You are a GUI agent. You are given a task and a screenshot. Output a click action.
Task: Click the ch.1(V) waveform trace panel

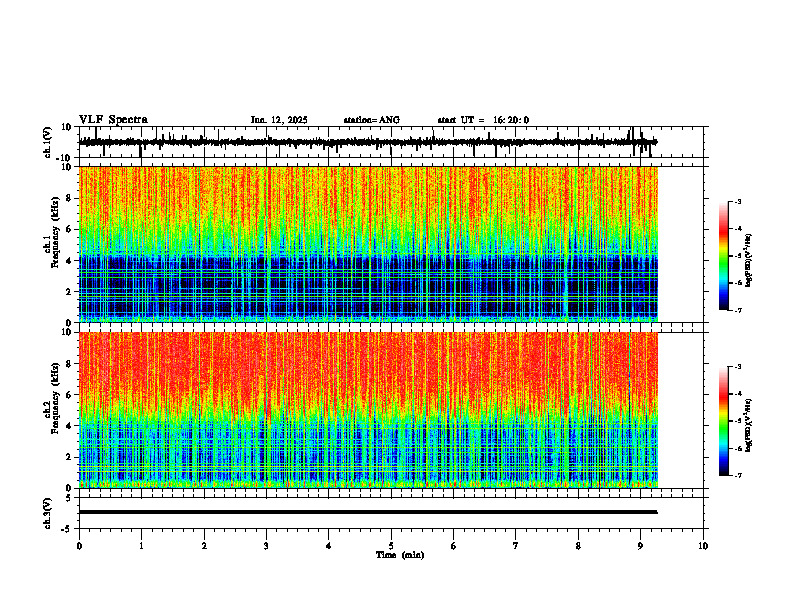(391, 142)
